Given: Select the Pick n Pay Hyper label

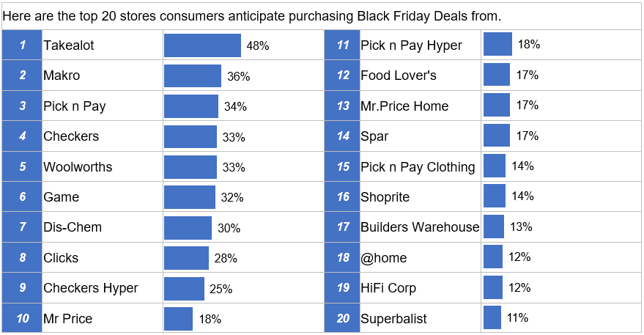Looking at the screenshot, I should pos(411,45).
